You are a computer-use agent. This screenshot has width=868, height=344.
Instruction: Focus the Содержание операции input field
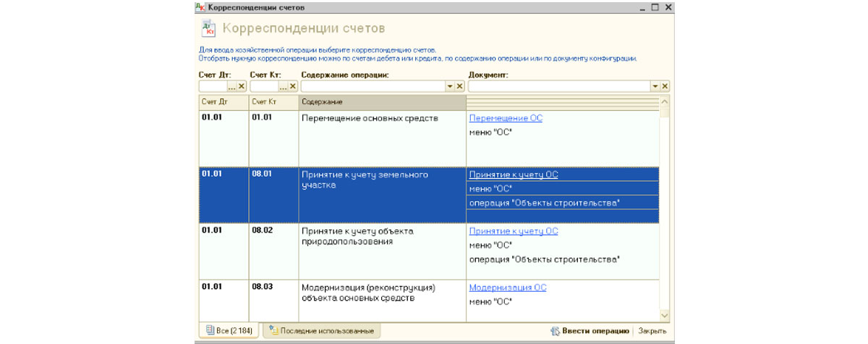tap(373, 86)
